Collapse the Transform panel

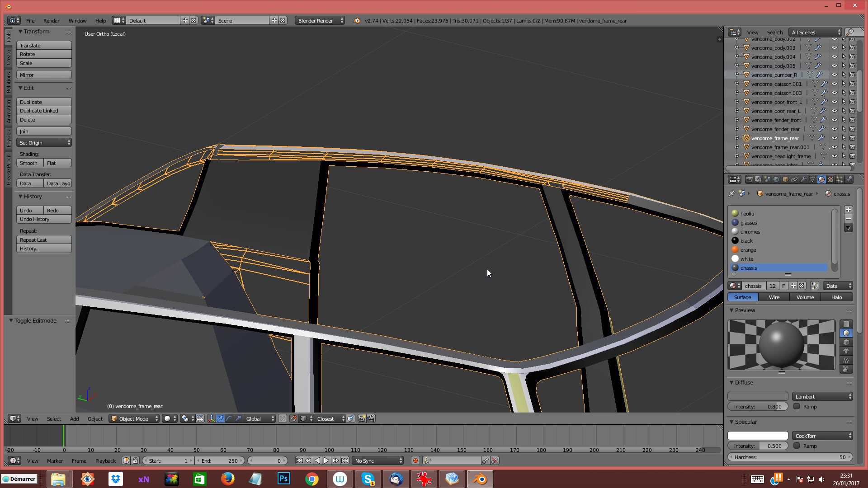pyautogui.click(x=20, y=31)
